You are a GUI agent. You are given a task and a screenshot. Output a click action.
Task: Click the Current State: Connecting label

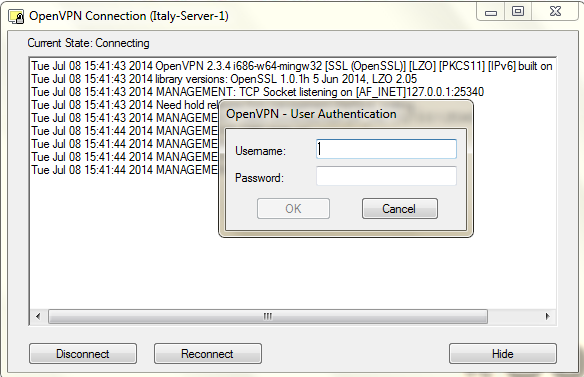pyautogui.click(x=88, y=43)
